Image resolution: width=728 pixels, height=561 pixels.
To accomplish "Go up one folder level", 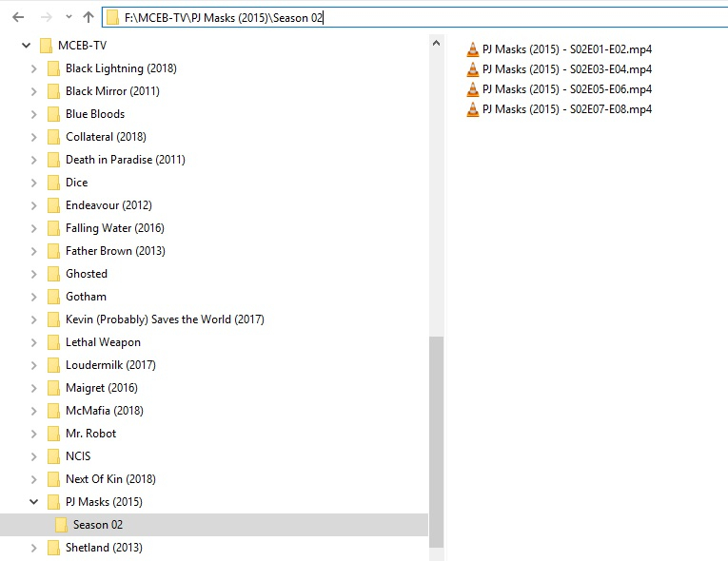I will click(89, 17).
